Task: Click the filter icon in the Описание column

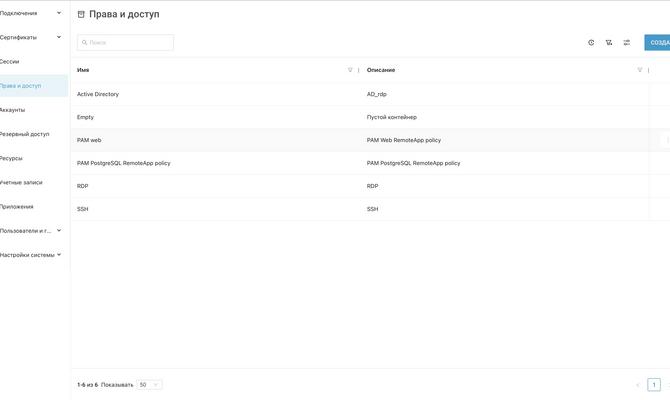Action: (x=640, y=70)
